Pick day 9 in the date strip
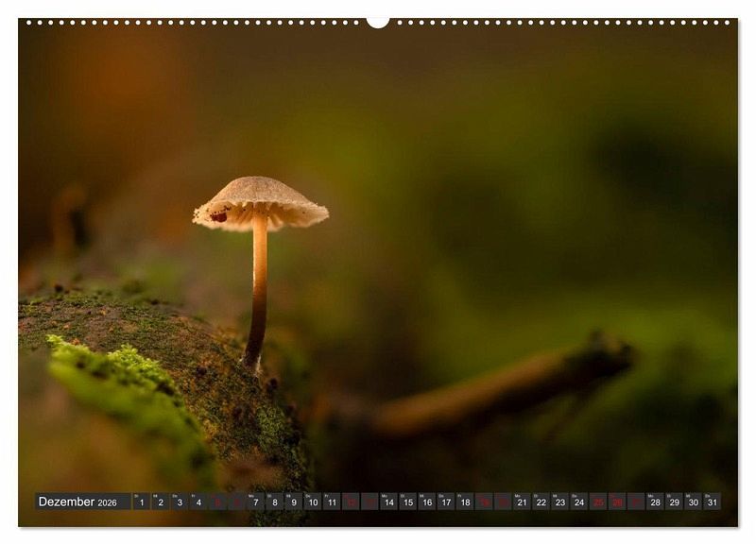Screen dimensions: 756x545 pyautogui.click(x=293, y=502)
